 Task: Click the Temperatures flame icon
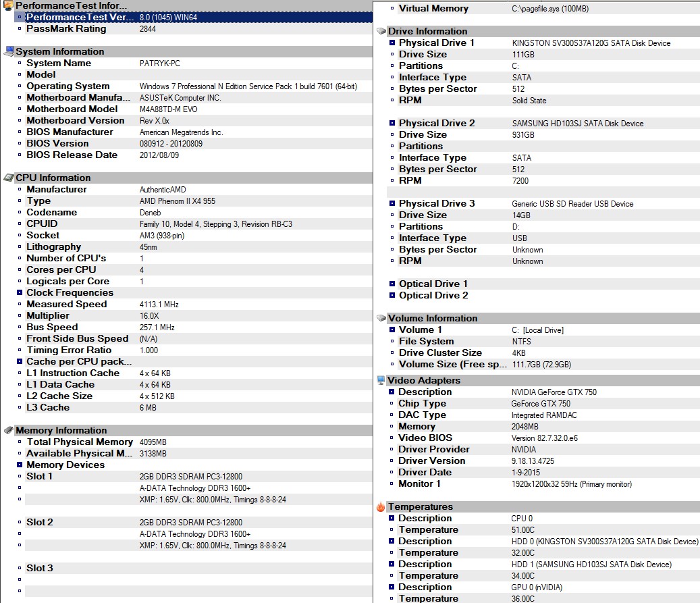(381, 506)
